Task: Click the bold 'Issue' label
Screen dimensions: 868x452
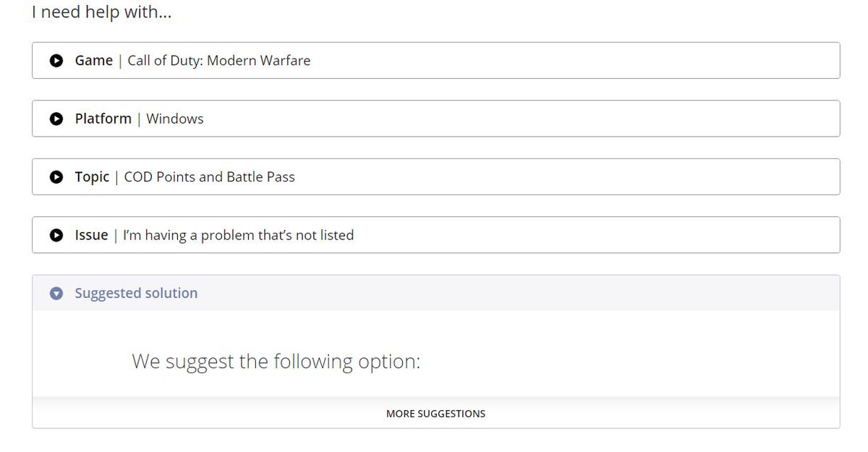Action: coord(91,235)
